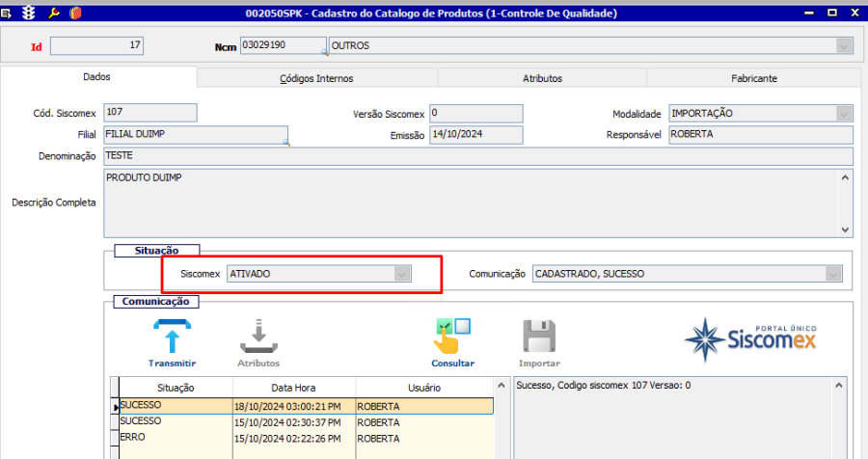Screen dimensions: 868x459
Task: Open the Fabricante tab
Action: coord(754,79)
